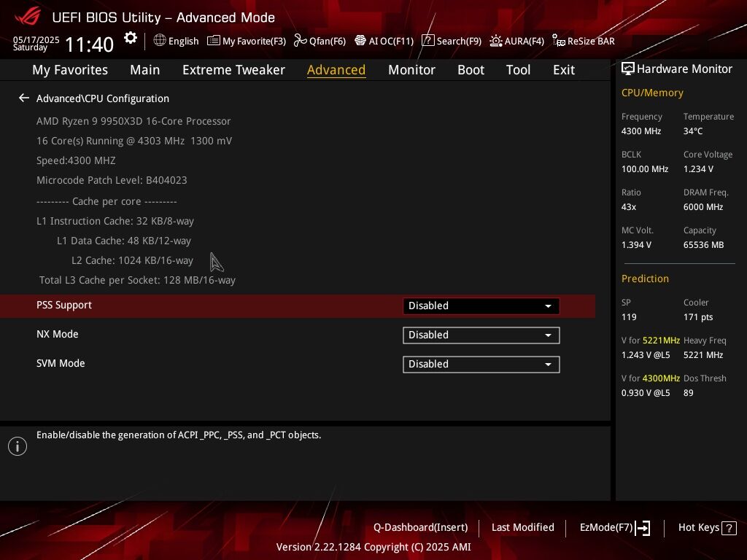This screenshot has width=747, height=560.
Task: Open Search(F9) question mark icon
Action: 427,41
